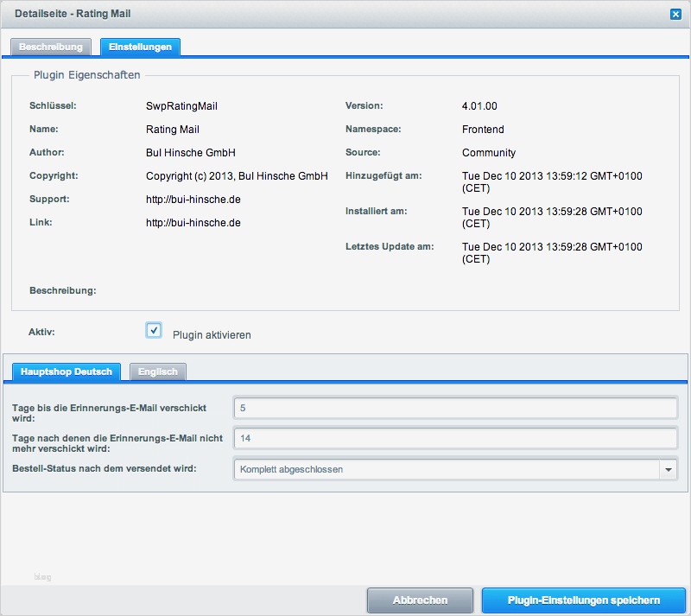Click the Letztes Update am date value
This screenshot has height=616, width=691.
[552, 252]
